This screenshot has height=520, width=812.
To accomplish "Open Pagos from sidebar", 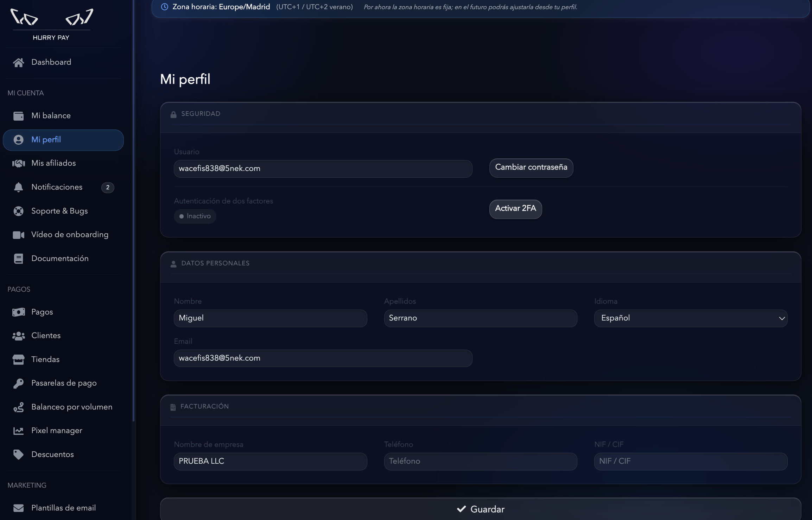I will click(x=63, y=312).
